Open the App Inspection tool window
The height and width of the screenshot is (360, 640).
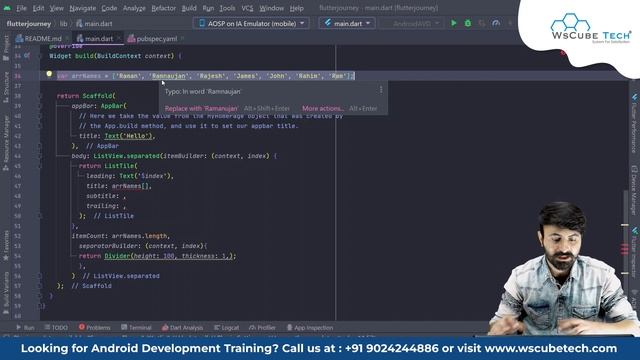(310, 327)
